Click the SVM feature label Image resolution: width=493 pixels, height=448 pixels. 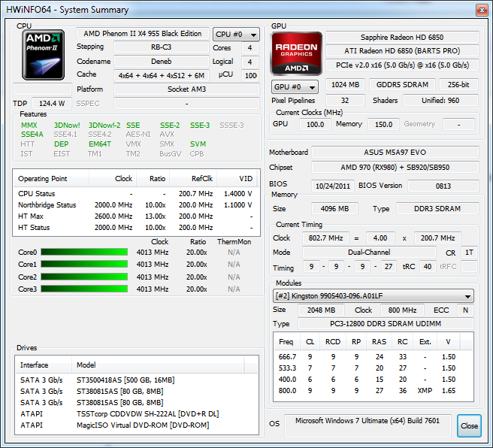198,144
